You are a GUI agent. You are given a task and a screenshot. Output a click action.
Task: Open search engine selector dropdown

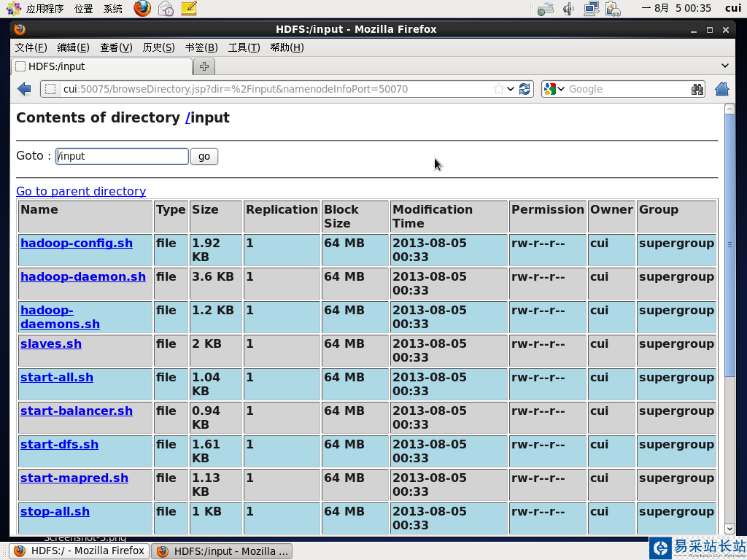pyautogui.click(x=561, y=89)
